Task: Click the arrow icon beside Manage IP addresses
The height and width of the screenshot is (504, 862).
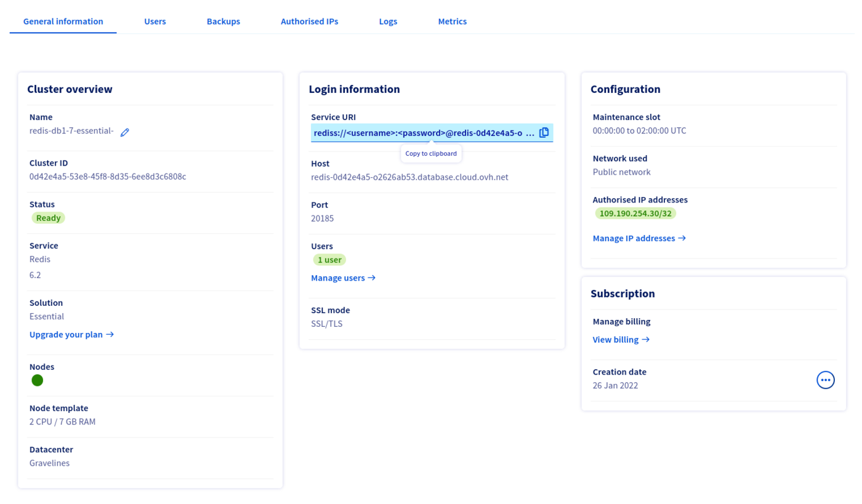Action: 683,238
